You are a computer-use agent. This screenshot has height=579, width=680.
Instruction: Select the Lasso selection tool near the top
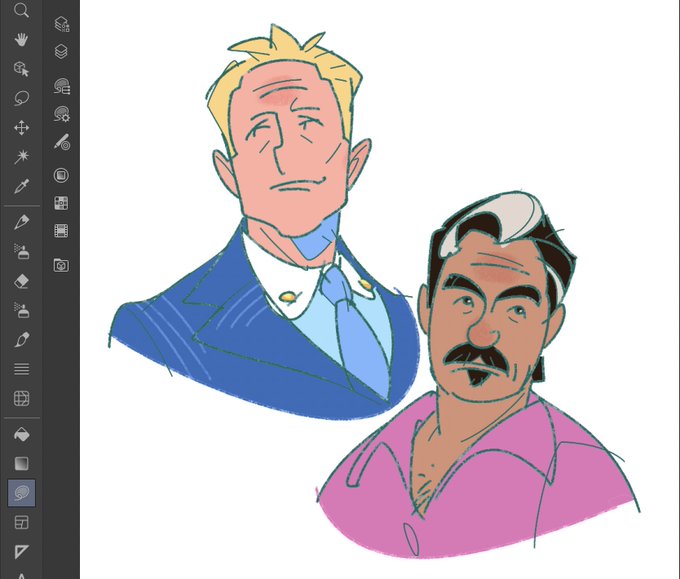(21, 98)
